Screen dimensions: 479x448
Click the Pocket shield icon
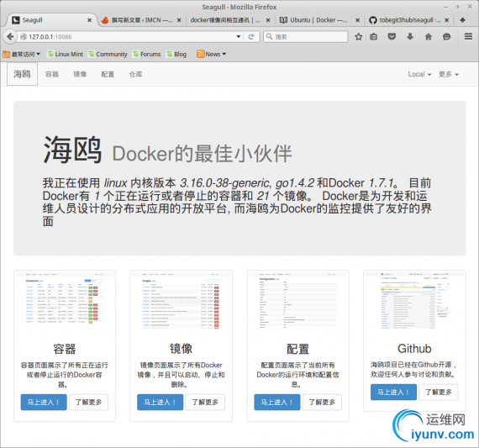click(392, 37)
